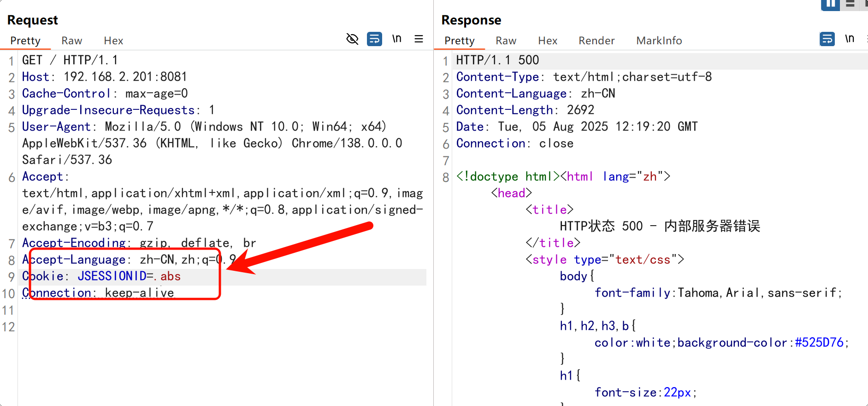This screenshot has height=406, width=868.
Task: Switch Request view to Raw tab
Action: point(72,41)
